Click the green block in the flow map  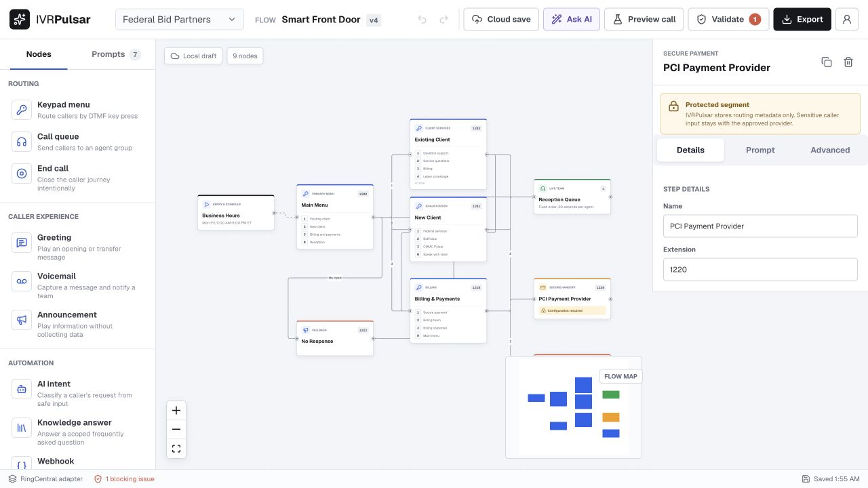[611, 394]
